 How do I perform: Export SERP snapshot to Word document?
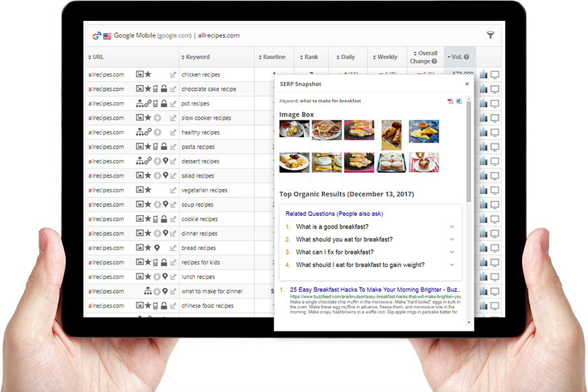[459, 101]
